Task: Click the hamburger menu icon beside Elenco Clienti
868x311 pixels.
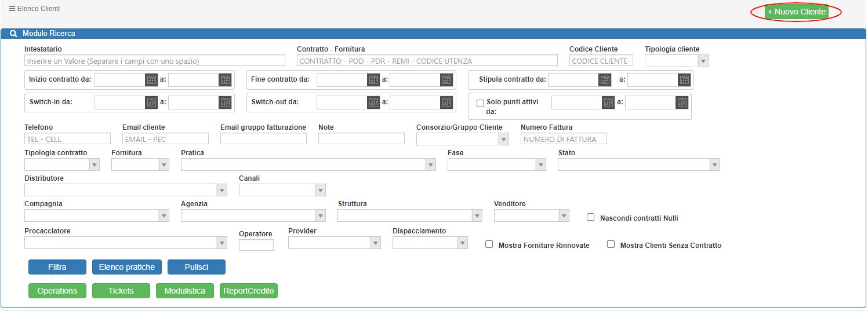Action: click(x=12, y=9)
